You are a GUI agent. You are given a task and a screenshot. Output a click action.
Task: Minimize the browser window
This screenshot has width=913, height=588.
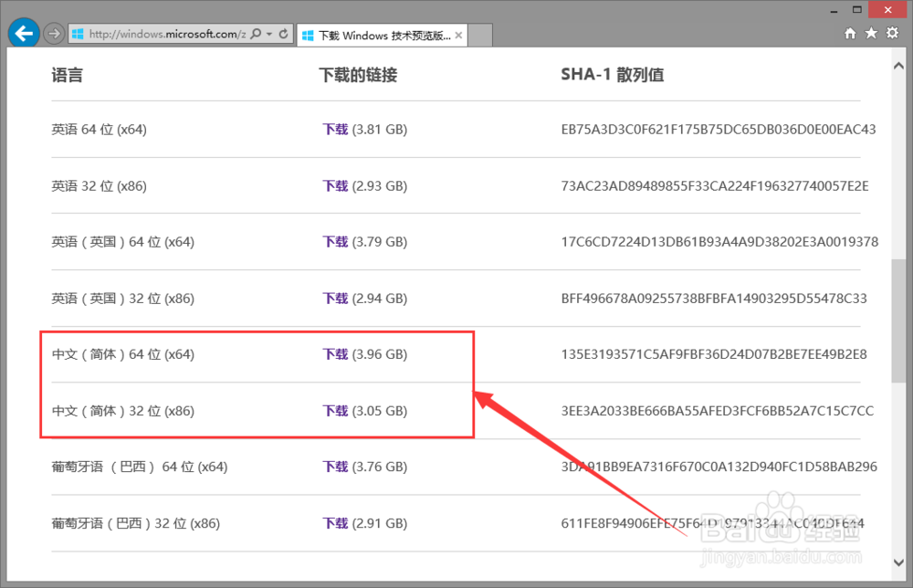tap(834, 10)
